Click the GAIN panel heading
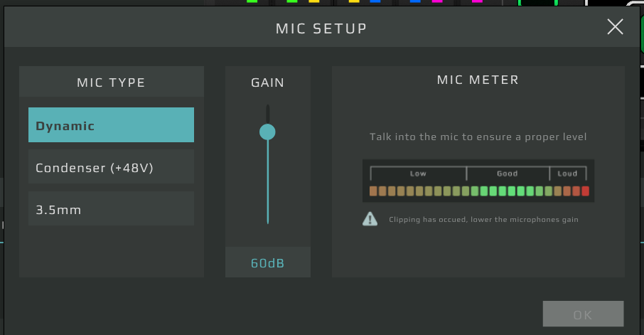The image size is (644, 335). [x=267, y=83]
